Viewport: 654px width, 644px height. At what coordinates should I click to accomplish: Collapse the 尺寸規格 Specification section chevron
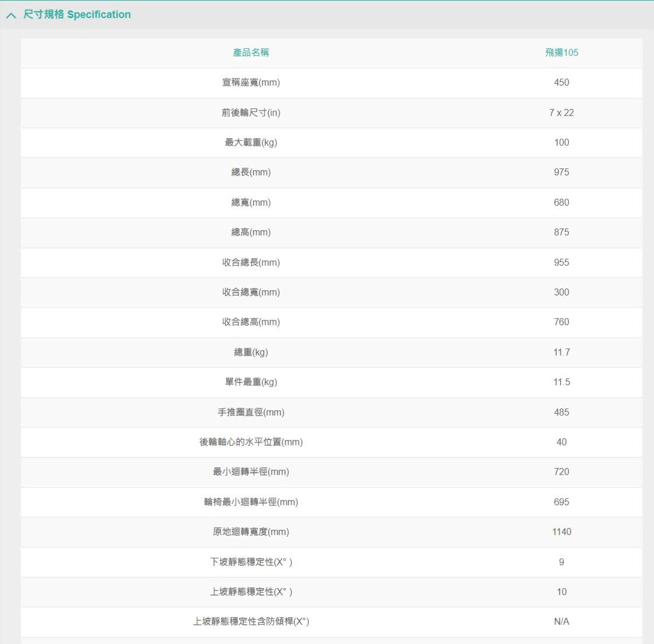point(11,15)
